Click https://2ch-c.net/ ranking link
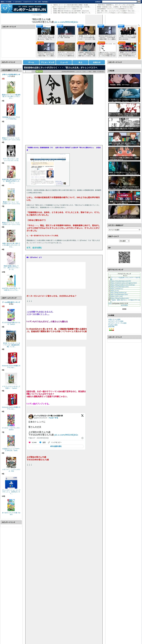This screenshot has height=644, width=142. 116,296
